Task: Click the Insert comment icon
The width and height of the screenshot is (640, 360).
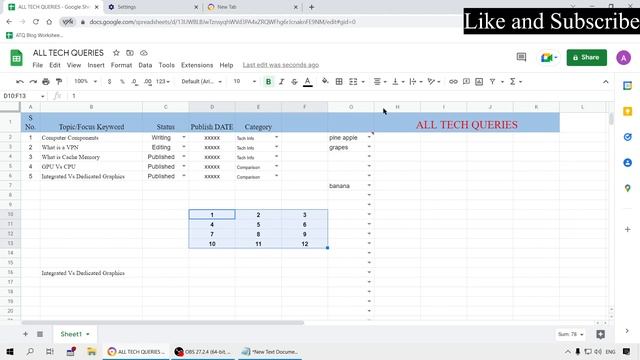Action: pos(466,82)
